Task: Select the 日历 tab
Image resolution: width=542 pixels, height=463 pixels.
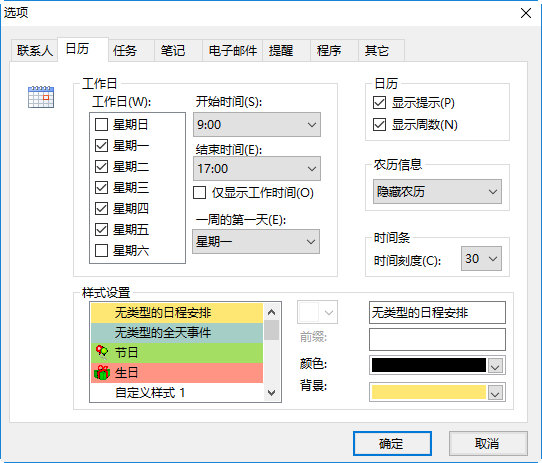Action: click(x=83, y=49)
